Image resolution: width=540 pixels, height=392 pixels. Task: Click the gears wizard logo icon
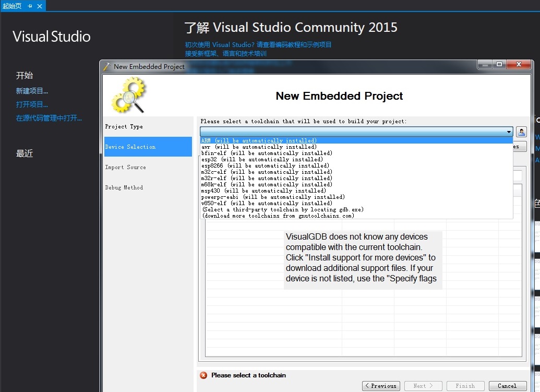(128, 95)
